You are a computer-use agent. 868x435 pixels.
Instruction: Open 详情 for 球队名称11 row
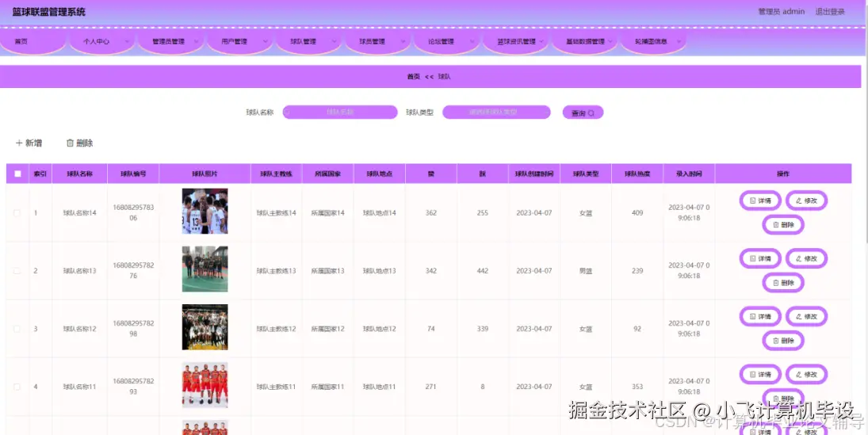tap(760, 375)
